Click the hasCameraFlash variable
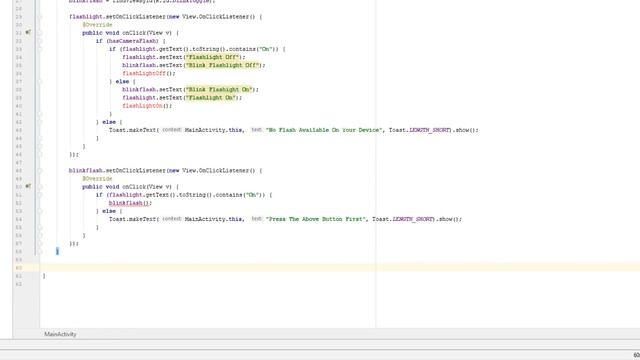This screenshot has height=360, width=640. pyautogui.click(x=132, y=41)
